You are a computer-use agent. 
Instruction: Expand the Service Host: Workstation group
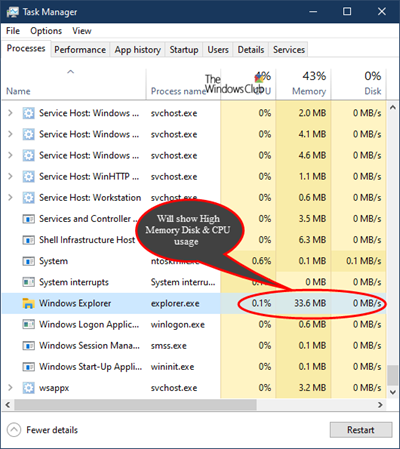coord(10,197)
